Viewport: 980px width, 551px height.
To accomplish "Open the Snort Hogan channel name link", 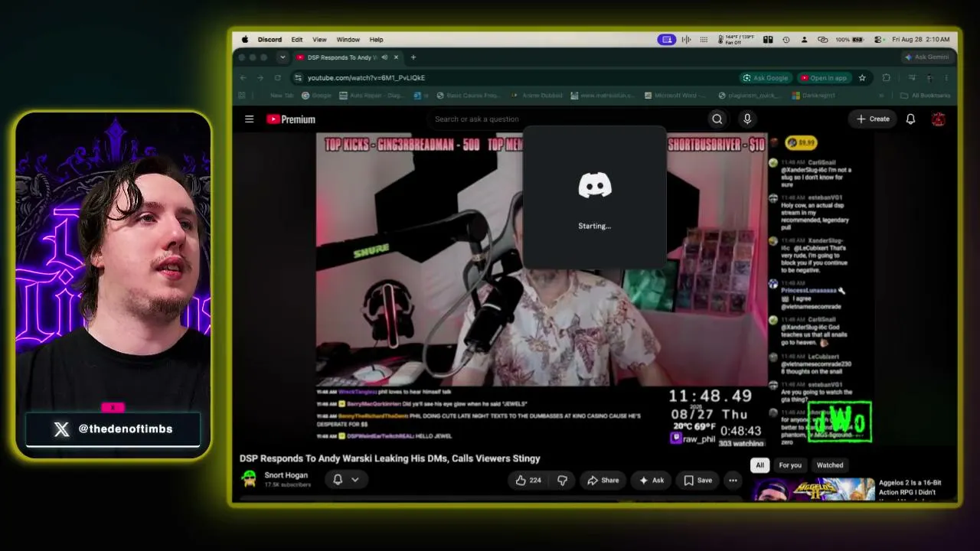I will (x=286, y=475).
